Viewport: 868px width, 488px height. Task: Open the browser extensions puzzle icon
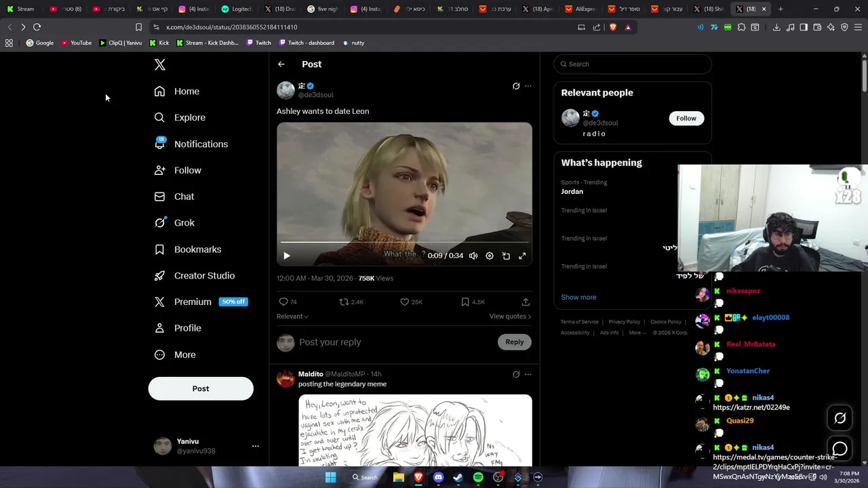[x=741, y=27]
